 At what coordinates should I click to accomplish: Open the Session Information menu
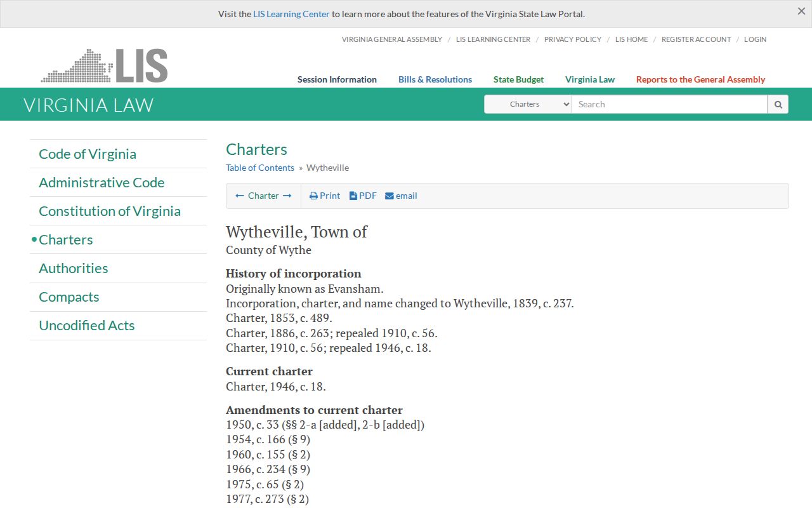[337, 79]
